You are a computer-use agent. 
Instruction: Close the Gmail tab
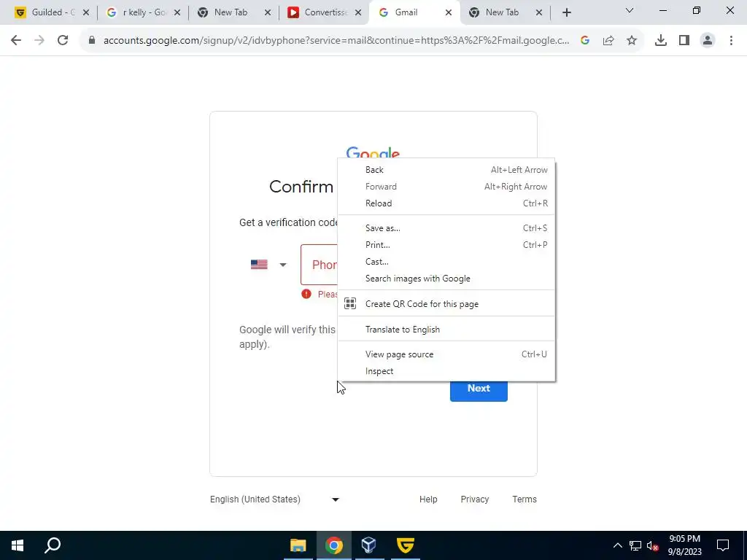(449, 13)
